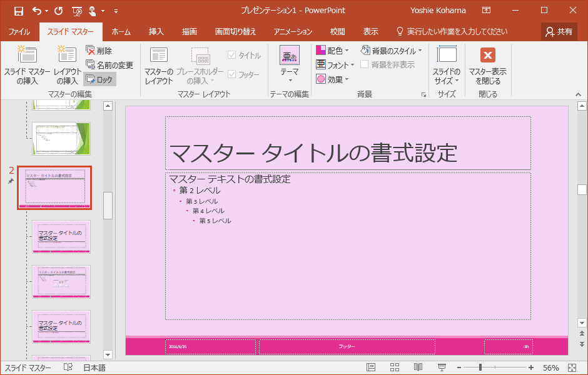Expand the フォント fonts dropdown
This screenshot has width=588, height=375.
click(335, 65)
